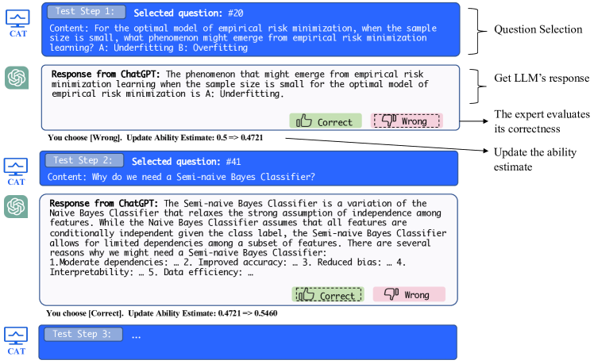Click the ChatGPT logo next to the Underfitting response
Image resolution: width=594 pixels, height=364 pixels.
17,78
